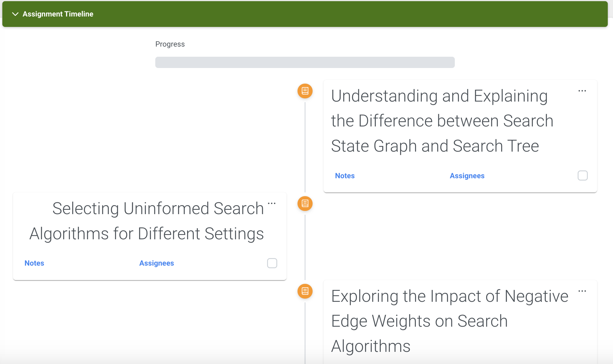
Task: Open Assignees on the Search State Graph card
Action: [467, 176]
